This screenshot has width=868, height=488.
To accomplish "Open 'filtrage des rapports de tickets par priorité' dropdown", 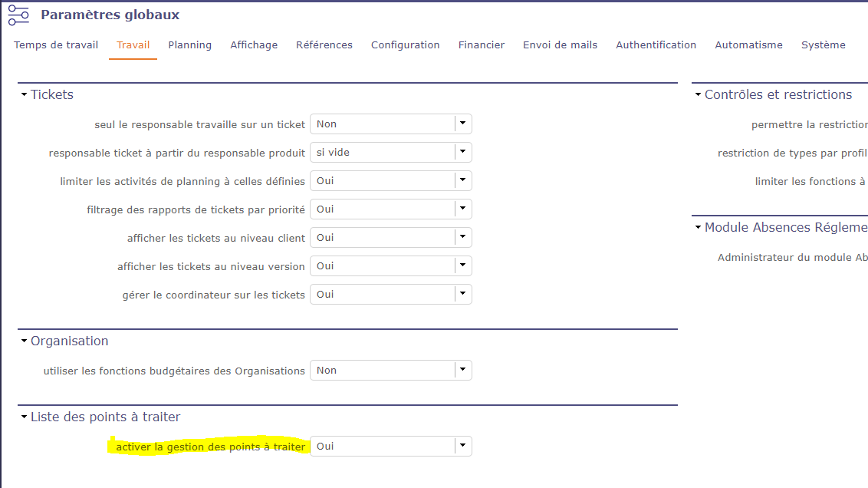I will tap(462, 209).
